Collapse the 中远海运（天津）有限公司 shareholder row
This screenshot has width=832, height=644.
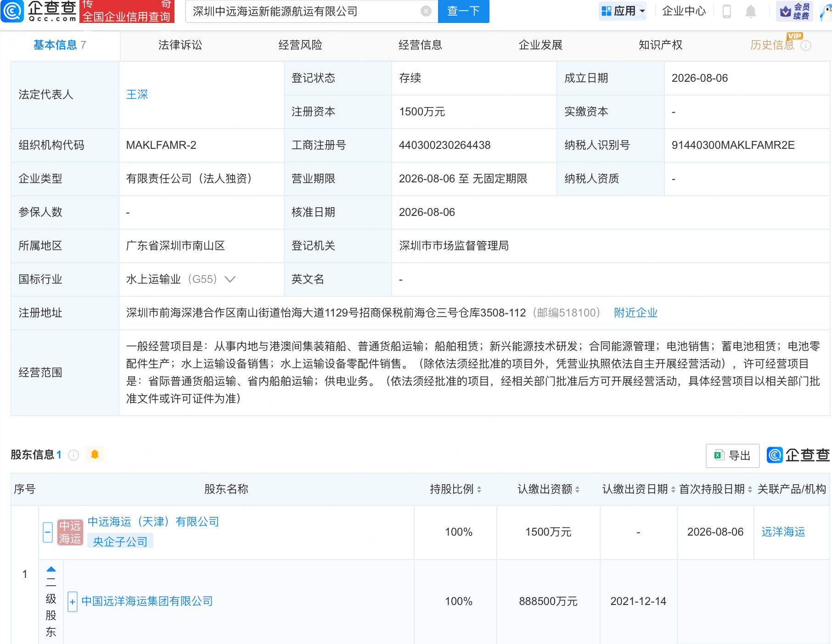48,532
